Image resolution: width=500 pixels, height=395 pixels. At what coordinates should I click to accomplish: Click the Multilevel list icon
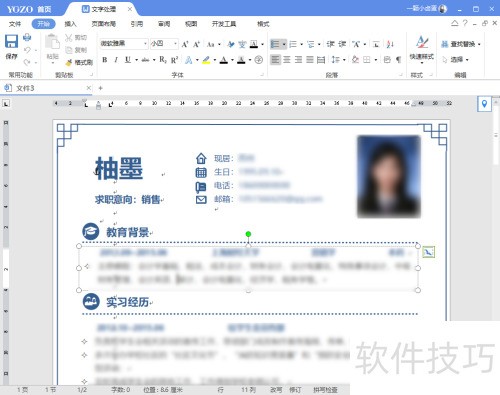[311, 44]
